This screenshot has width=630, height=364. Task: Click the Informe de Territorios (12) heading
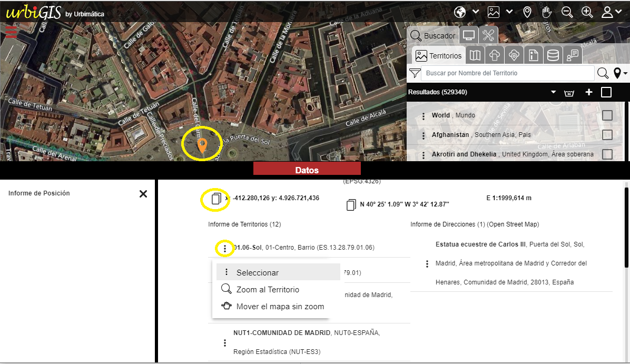point(244,224)
